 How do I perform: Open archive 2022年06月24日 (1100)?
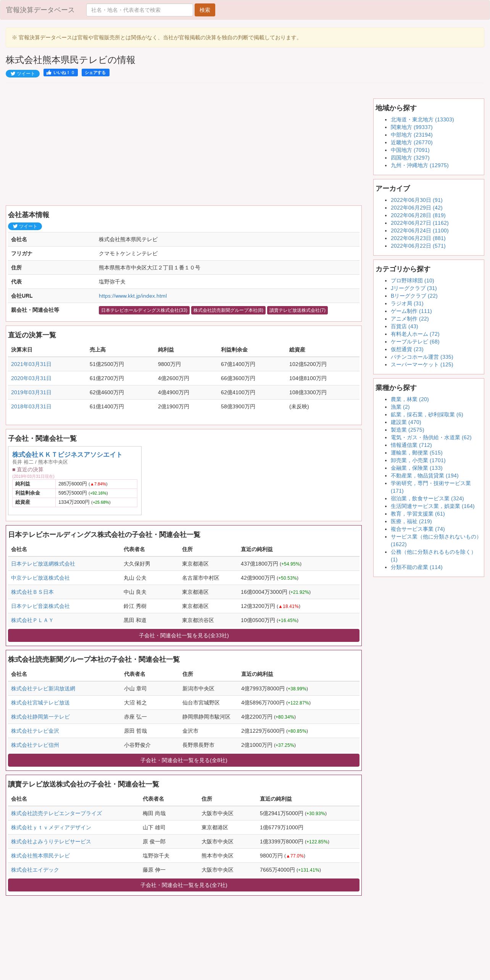419,230
